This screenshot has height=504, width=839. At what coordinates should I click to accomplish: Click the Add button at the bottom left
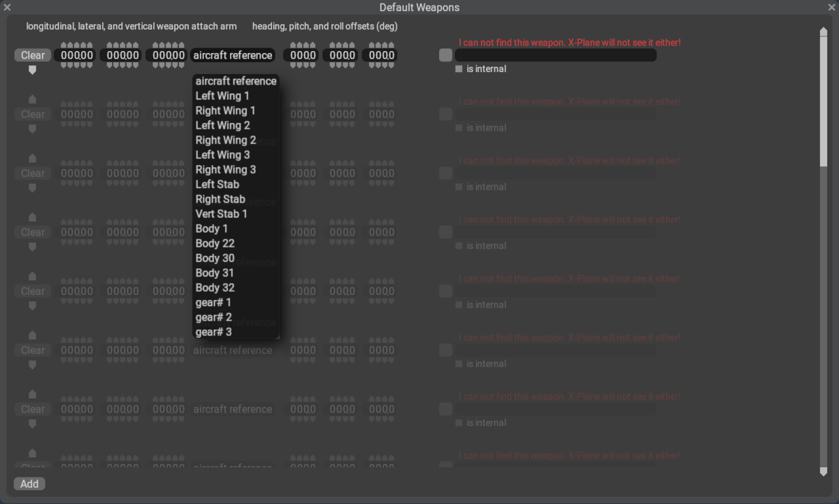click(29, 484)
